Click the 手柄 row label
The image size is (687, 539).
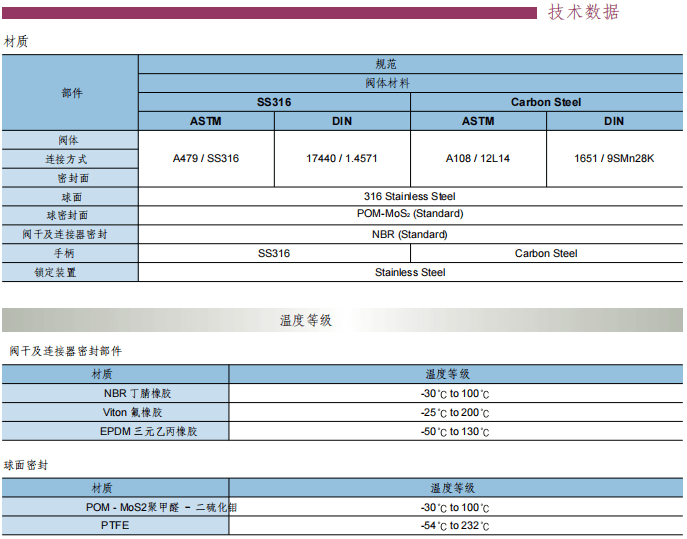70,253
